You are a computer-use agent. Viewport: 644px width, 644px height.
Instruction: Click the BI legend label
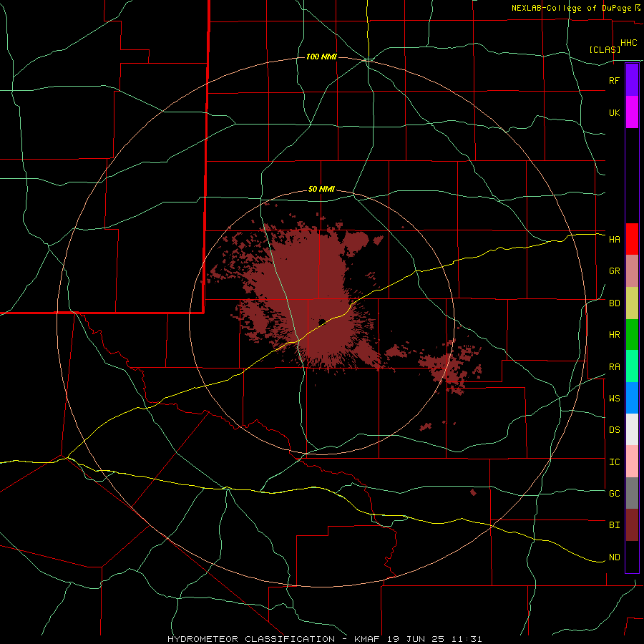614,525
